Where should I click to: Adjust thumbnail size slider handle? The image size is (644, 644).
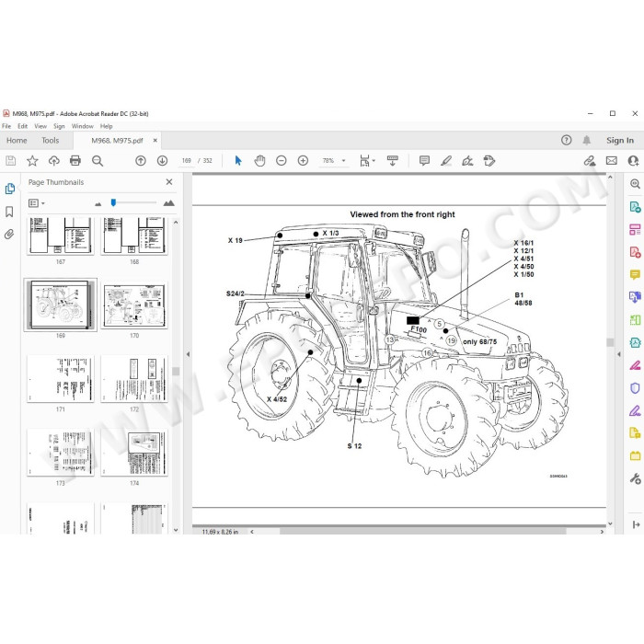[x=113, y=202]
